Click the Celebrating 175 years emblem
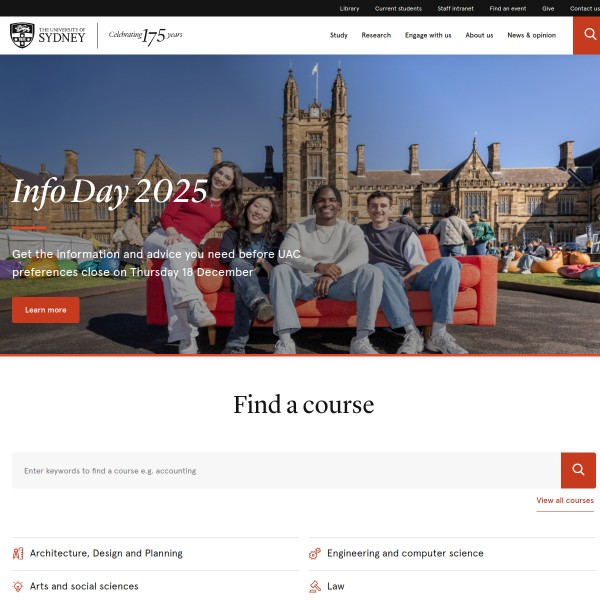Viewport: 600px width, 600px height. (x=146, y=36)
